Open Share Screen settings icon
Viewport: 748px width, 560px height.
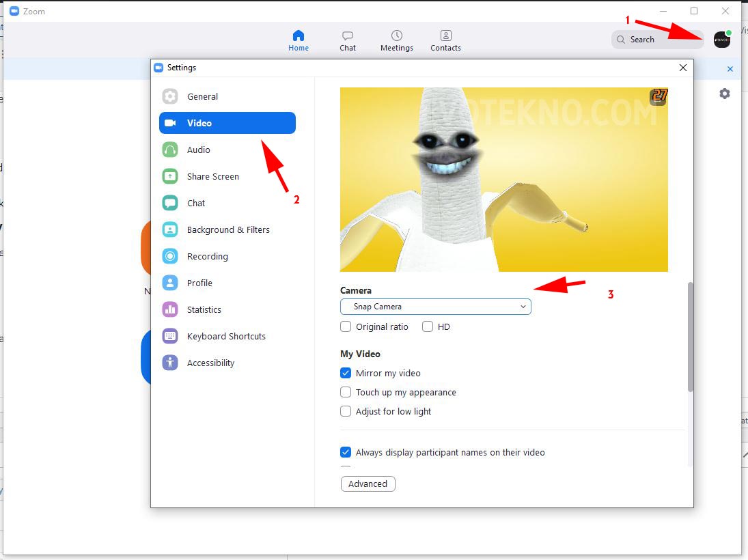170,176
